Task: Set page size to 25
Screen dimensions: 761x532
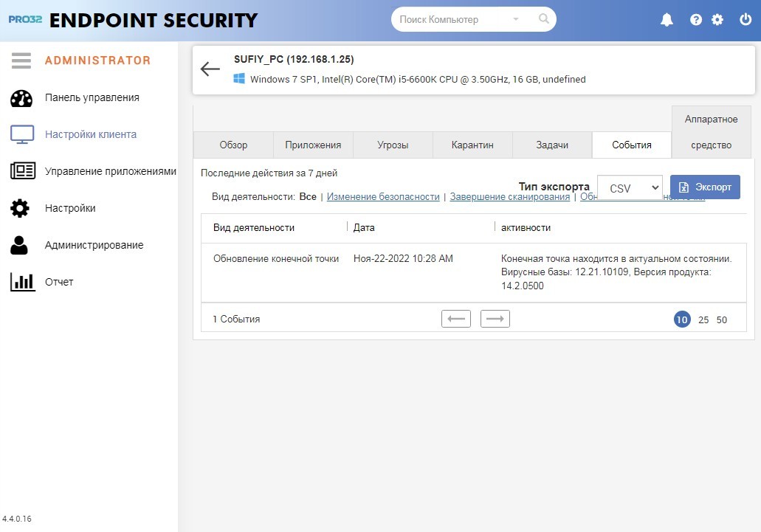Action: (703, 320)
